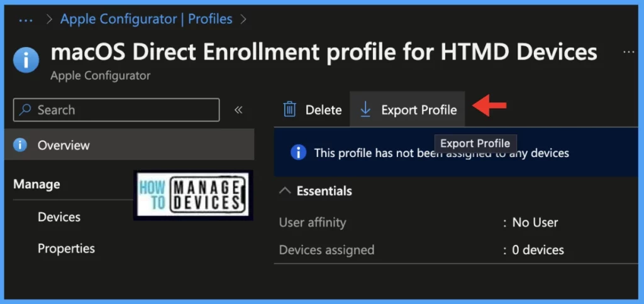Click '0 devices' value
The height and width of the screenshot is (304, 644).
click(x=538, y=250)
